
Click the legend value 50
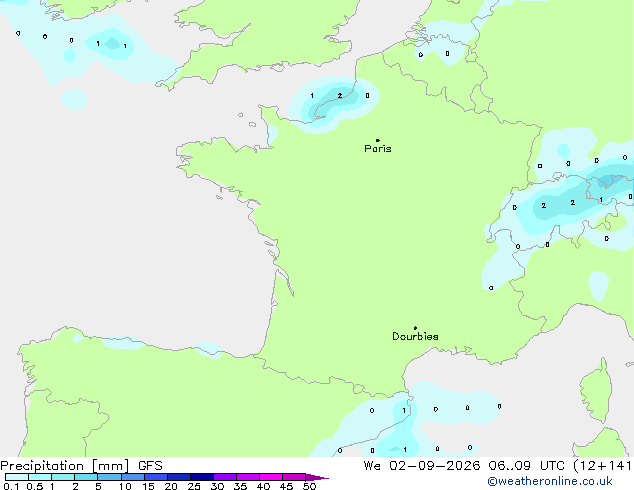pyautogui.click(x=309, y=486)
